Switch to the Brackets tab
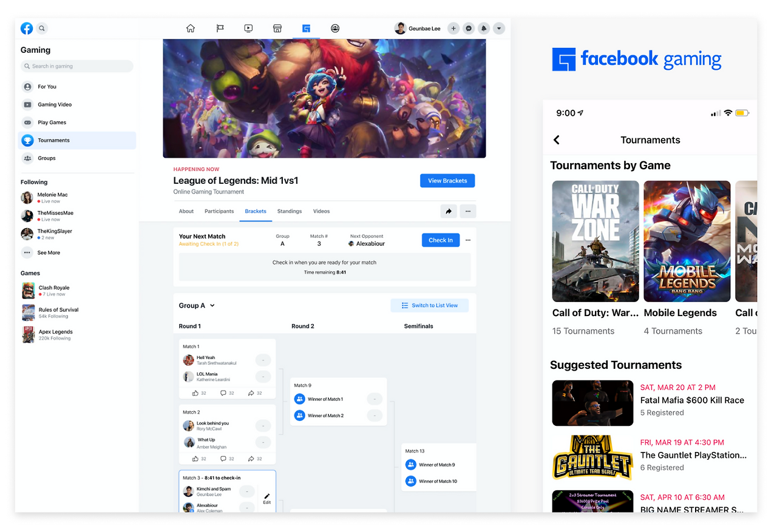777x532 pixels. click(256, 211)
